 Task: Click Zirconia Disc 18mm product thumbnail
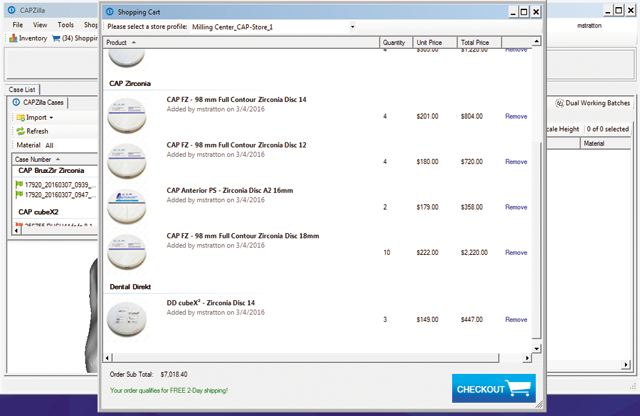127,251
